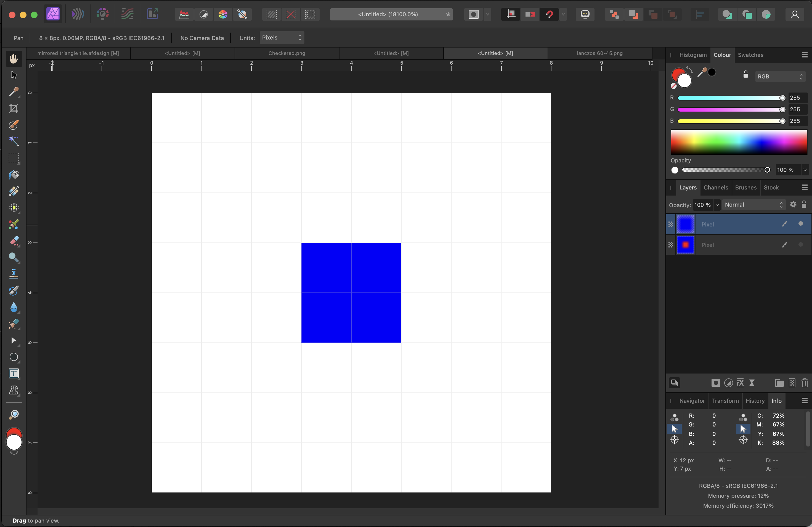This screenshot has height=527, width=812.
Task: Toggle snapping magnet button
Action: click(x=549, y=14)
